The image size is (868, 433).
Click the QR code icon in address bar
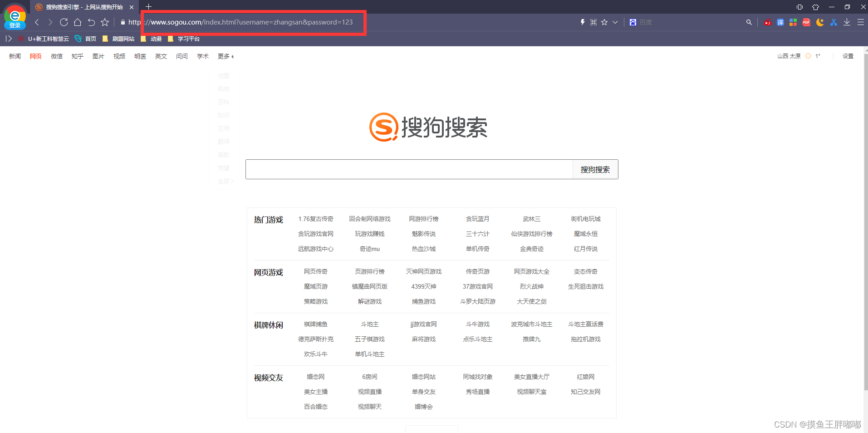coord(593,22)
